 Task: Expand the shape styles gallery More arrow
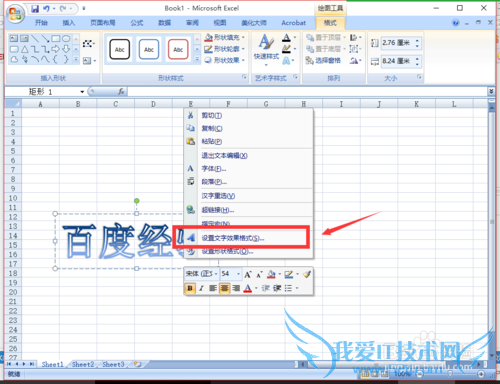pos(197,60)
